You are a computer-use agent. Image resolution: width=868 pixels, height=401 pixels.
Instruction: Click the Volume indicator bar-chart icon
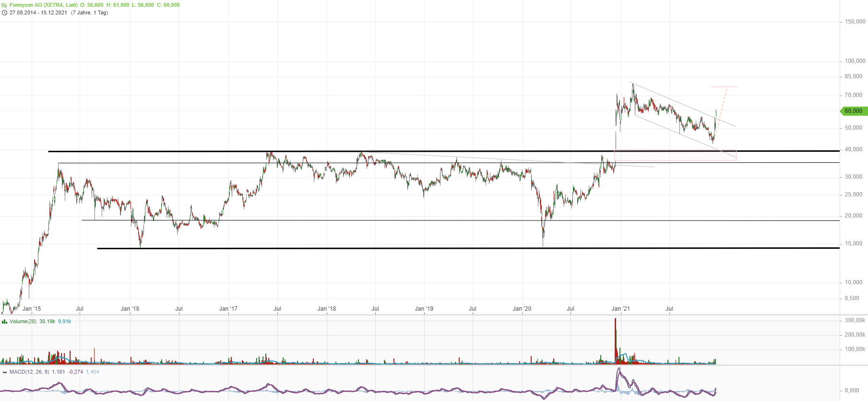click(x=4, y=321)
